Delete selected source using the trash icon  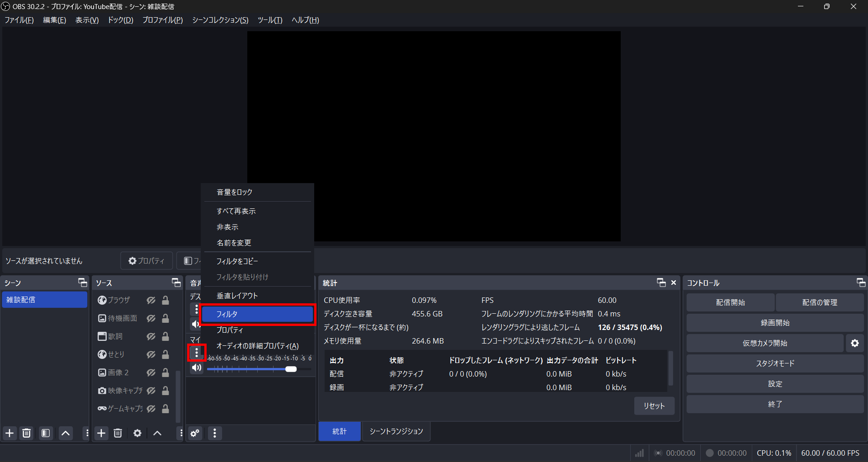[118, 433]
